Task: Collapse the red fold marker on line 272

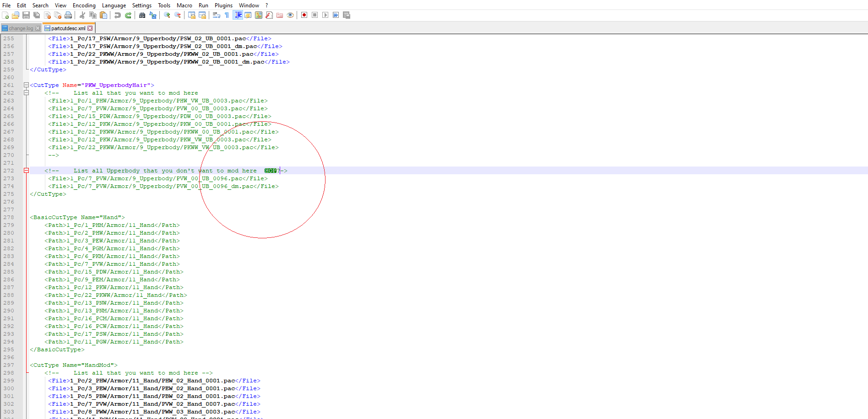Action: (x=27, y=171)
